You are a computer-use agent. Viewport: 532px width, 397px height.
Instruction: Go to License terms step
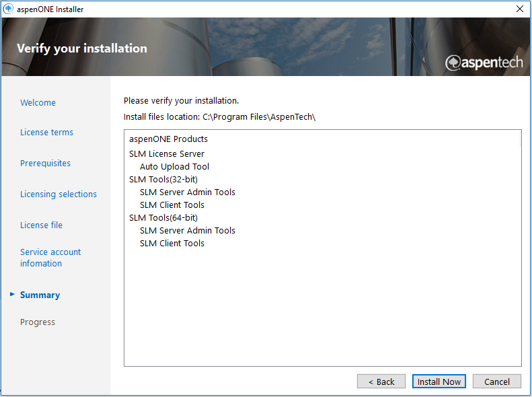tap(46, 132)
